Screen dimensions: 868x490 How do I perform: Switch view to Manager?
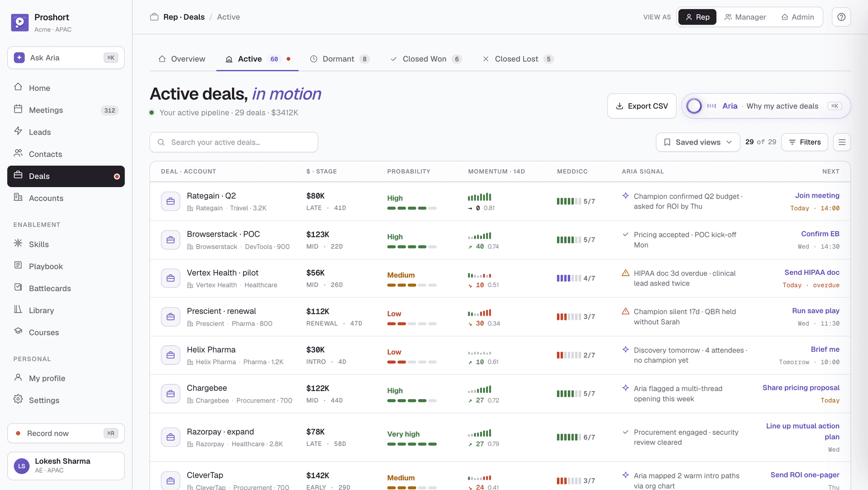pyautogui.click(x=745, y=17)
